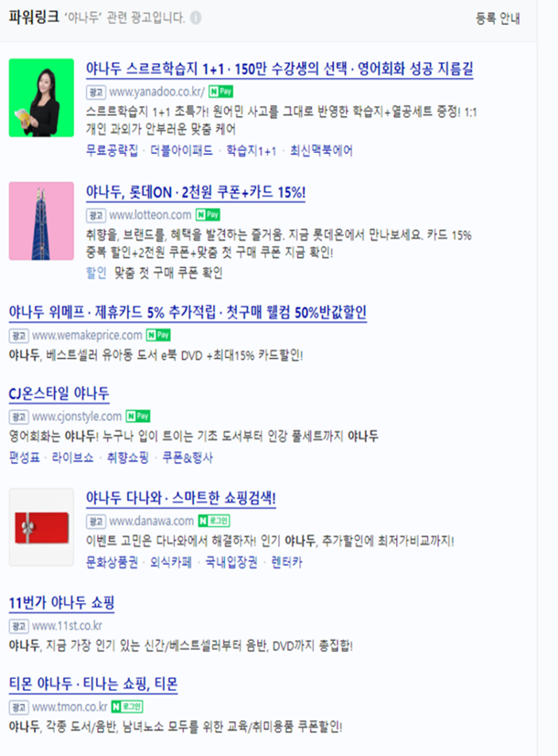Open the 야나두, 롯데ON ad title
Screen dimensions: 558x756
point(196,192)
